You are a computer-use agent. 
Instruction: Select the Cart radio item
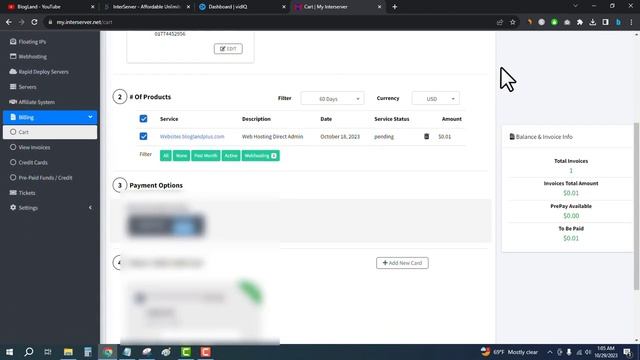click(13, 132)
